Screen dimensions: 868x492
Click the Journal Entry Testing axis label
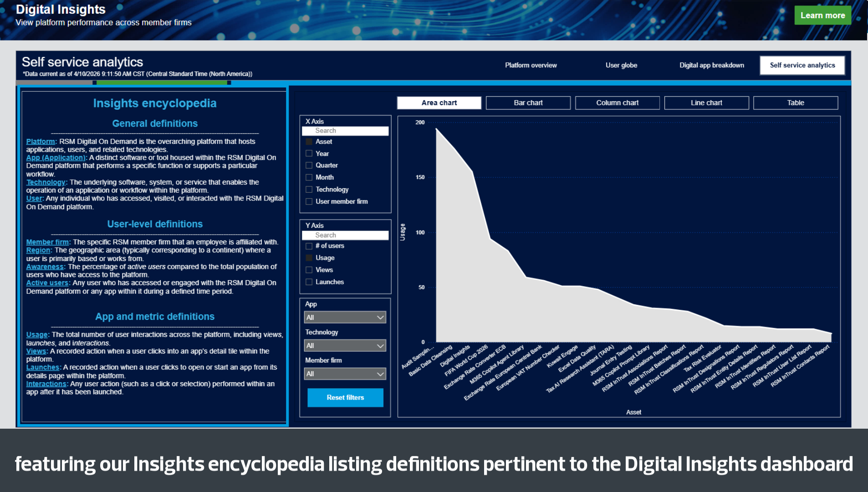pos(611,360)
